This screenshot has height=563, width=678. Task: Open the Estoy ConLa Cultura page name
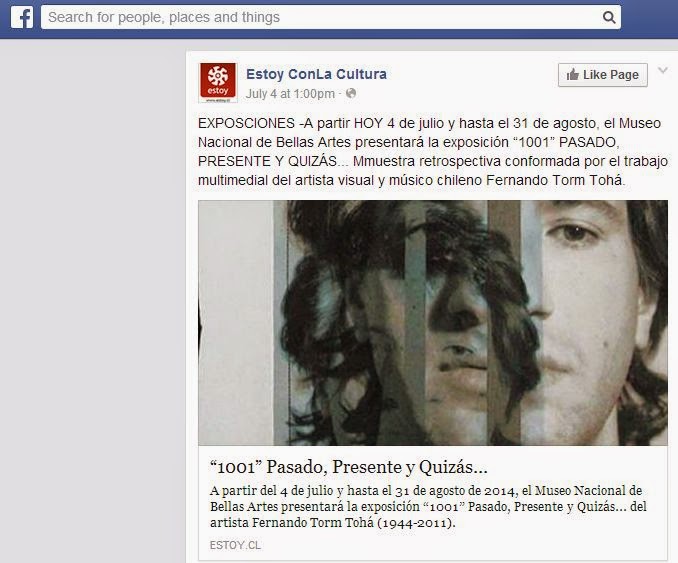316,74
